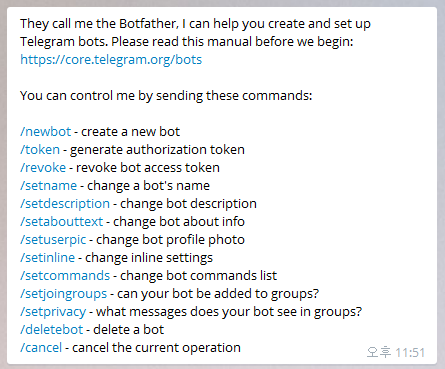This screenshot has height=369, width=445.
Task: Click the /setprivacy command link
Action: [53, 312]
